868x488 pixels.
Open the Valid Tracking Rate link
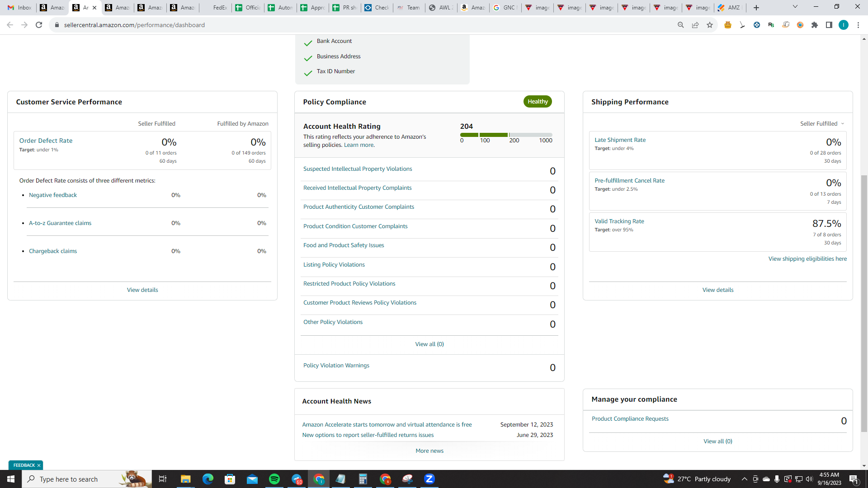tap(619, 221)
